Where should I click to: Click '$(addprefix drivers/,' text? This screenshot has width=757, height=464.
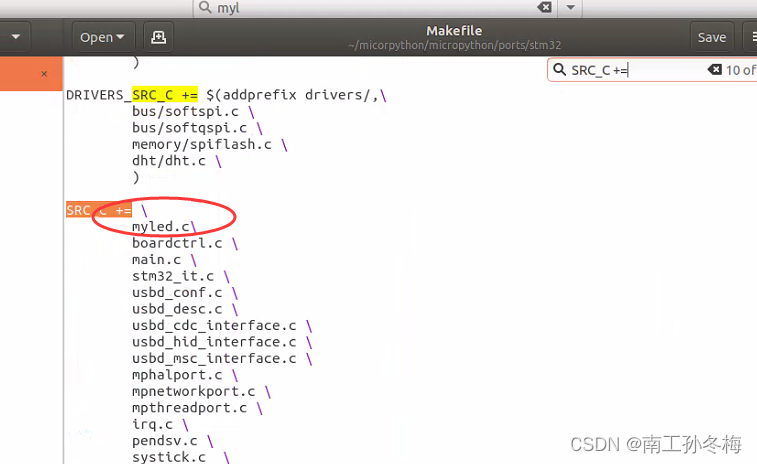pos(292,95)
